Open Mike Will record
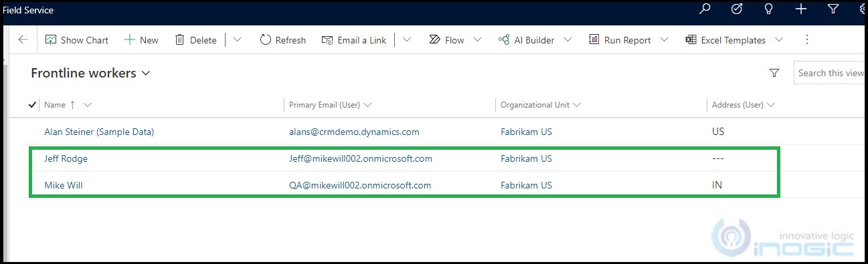The height and width of the screenshot is (264, 868). [63, 185]
